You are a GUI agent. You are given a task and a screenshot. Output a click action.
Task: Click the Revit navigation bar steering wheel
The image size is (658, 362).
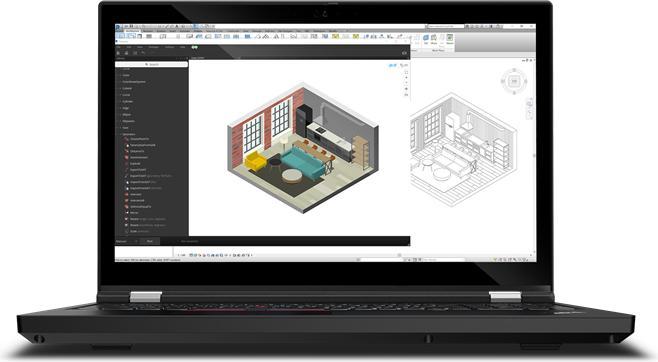530,103
